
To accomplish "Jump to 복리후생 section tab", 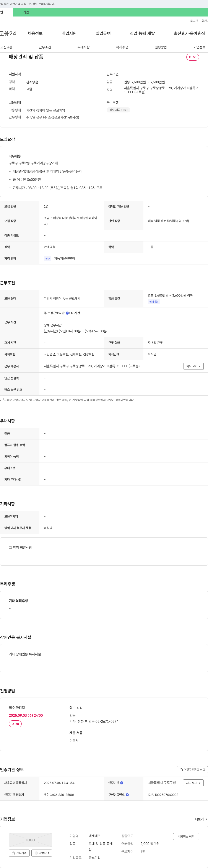I will click(122, 47).
